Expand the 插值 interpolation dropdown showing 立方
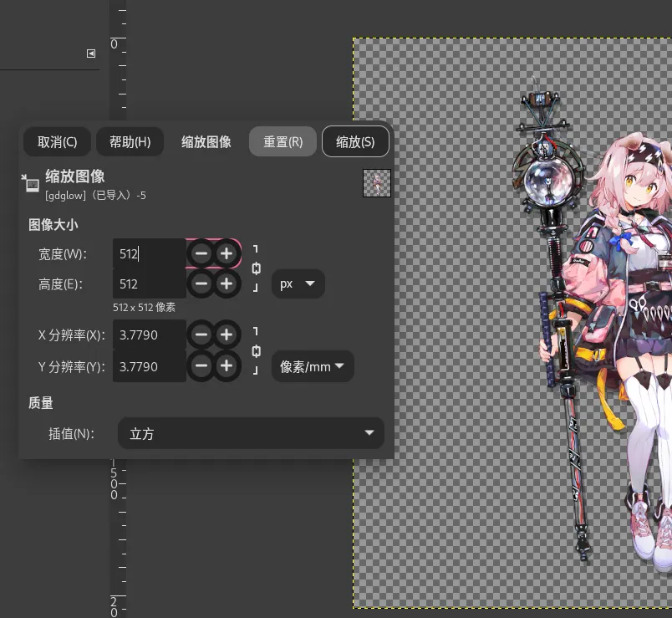Image resolution: width=672 pixels, height=618 pixels. click(x=251, y=433)
